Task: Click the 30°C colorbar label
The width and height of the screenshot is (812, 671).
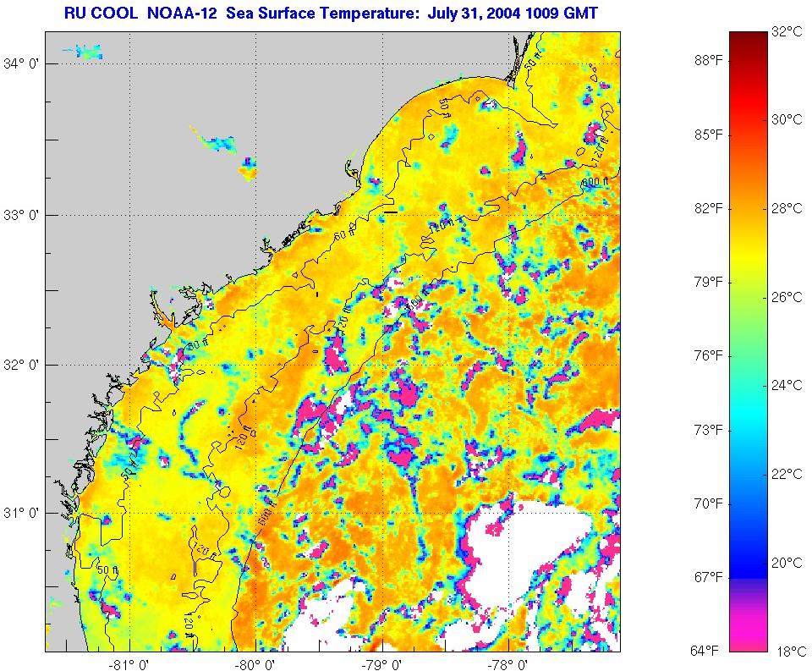Action: pos(787,119)
